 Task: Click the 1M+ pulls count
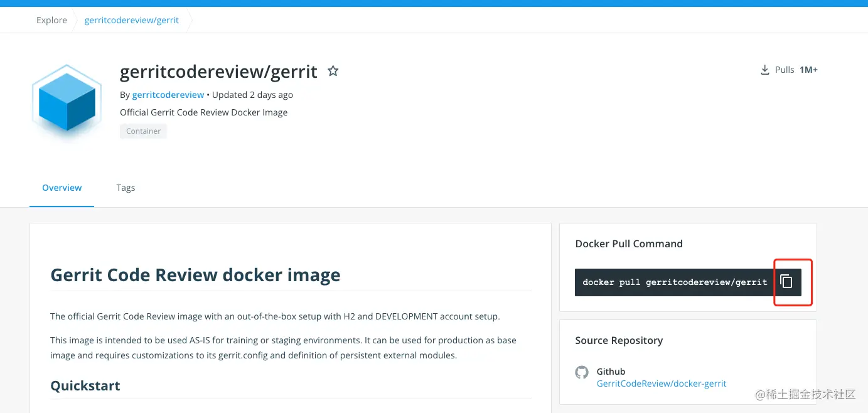click(x=808, y=69)
